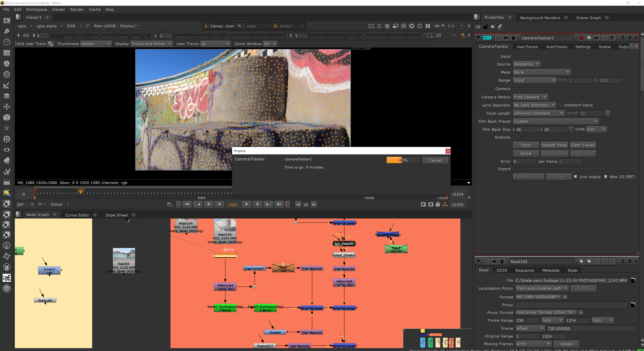Expand the Thumbnails Hidden dropdown
The width and height of the screenshot is (644, 351).
[95, 44]
